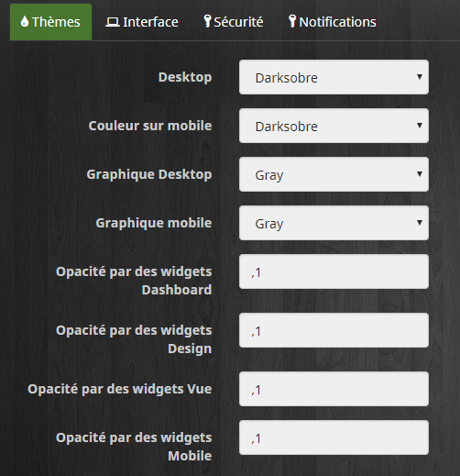Switch to the Interface tab
This screenshot has width=460, height=476.
click(142, 22)
